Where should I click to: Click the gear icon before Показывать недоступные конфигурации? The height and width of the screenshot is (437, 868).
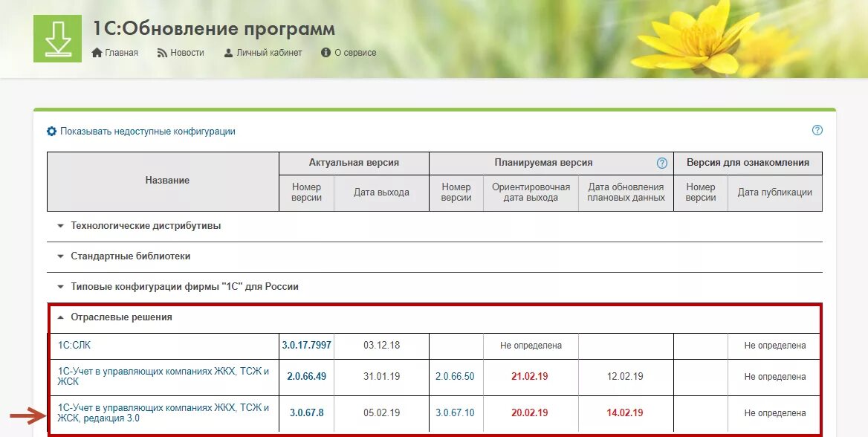[x=51, y=131]
